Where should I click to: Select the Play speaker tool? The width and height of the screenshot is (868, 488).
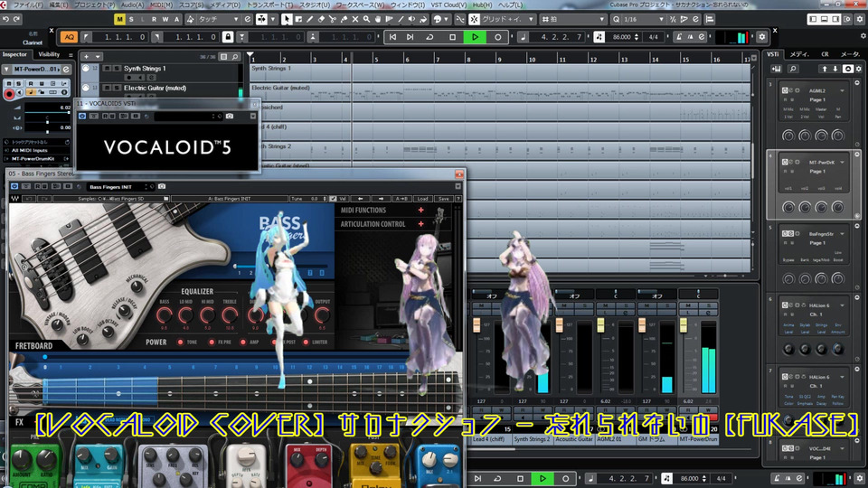coord(412,19)
